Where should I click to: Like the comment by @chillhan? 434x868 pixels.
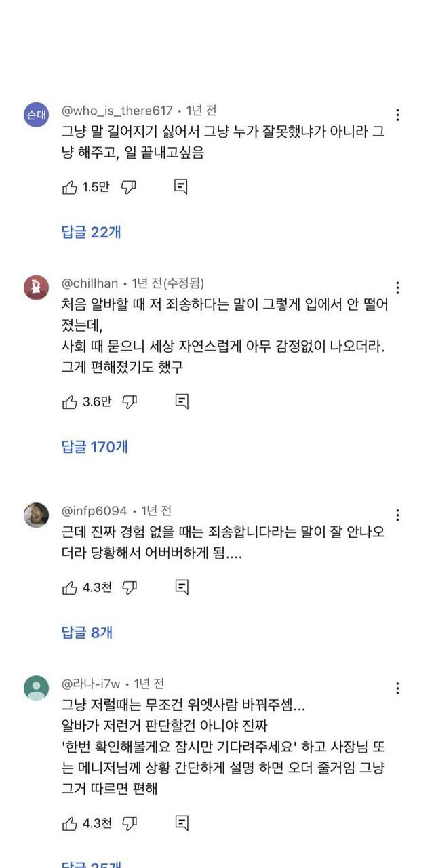69,402
